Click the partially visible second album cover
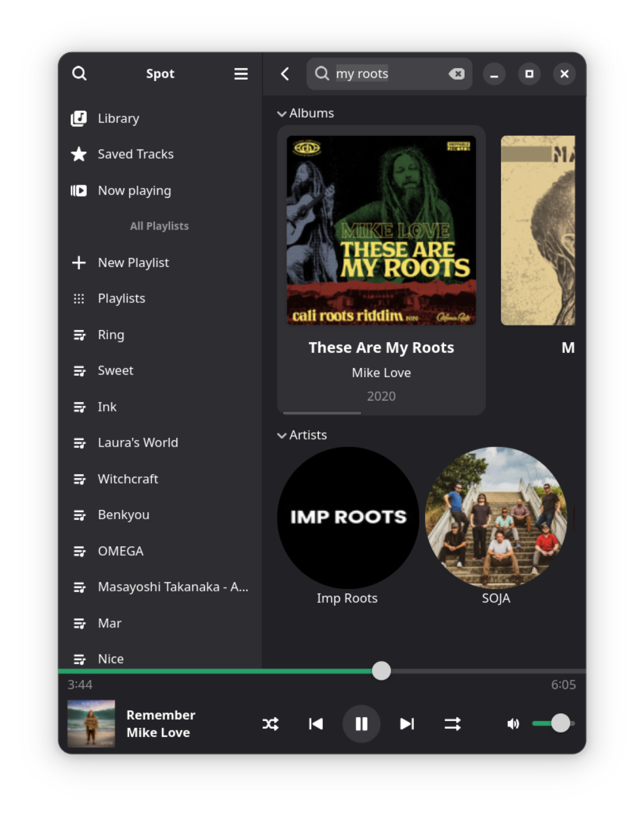The height and width of the screenshot is (818, 644). pyautogui.click(x=538, y=231)
